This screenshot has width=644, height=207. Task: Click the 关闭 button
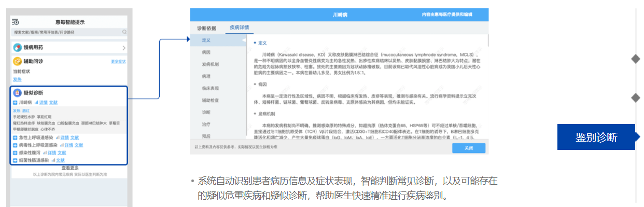[x=469, y=148]
